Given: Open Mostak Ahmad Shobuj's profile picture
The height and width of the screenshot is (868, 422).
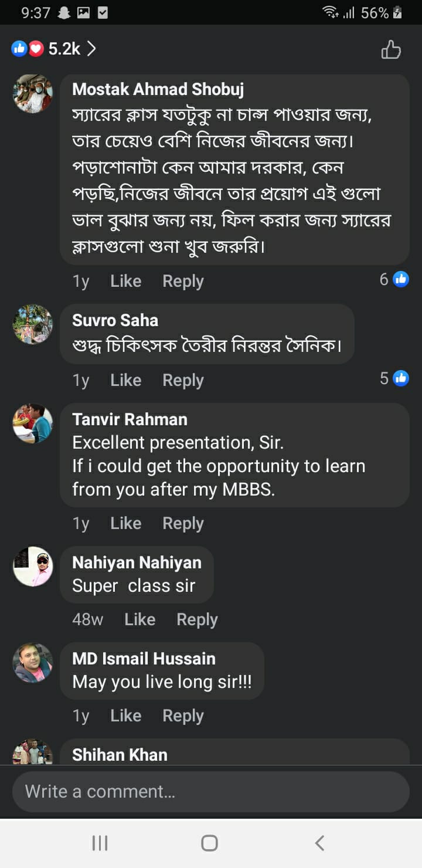Looking at the screenshot, I should coord(33,94).
